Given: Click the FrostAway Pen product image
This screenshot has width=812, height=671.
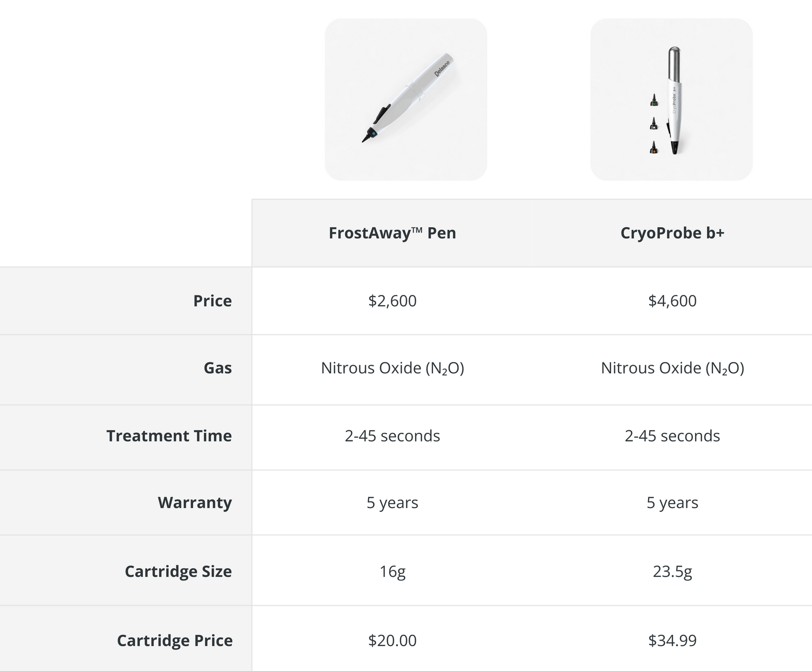Looking at the screenshot, I should pos(405,100).
